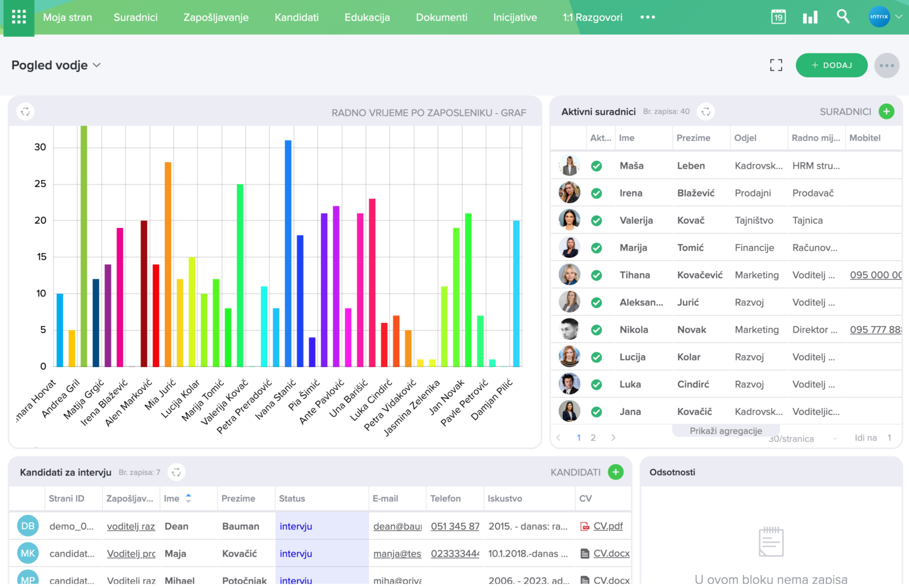Click the search magnifier icon
Viewport: 909px width, 588px height.
[843, 17]
